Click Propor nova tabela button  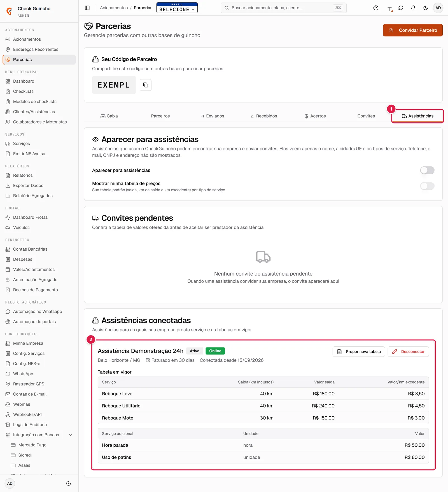pyautogui.click(x=359, y=352)
